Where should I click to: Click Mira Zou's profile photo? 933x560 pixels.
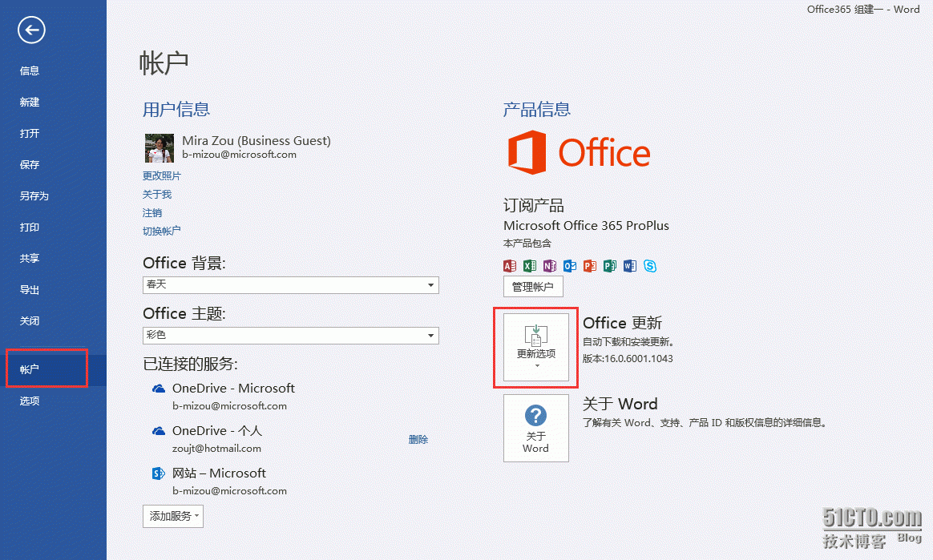point(159,148)
